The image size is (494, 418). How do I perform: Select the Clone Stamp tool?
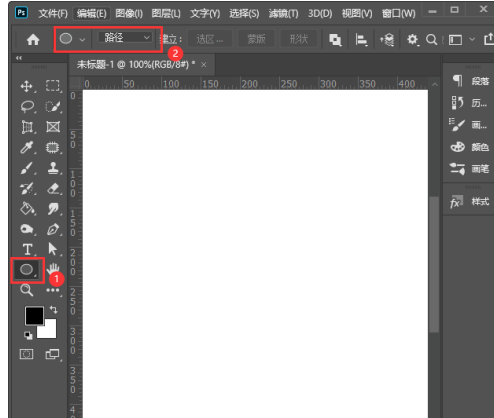(x=53, y=168)
